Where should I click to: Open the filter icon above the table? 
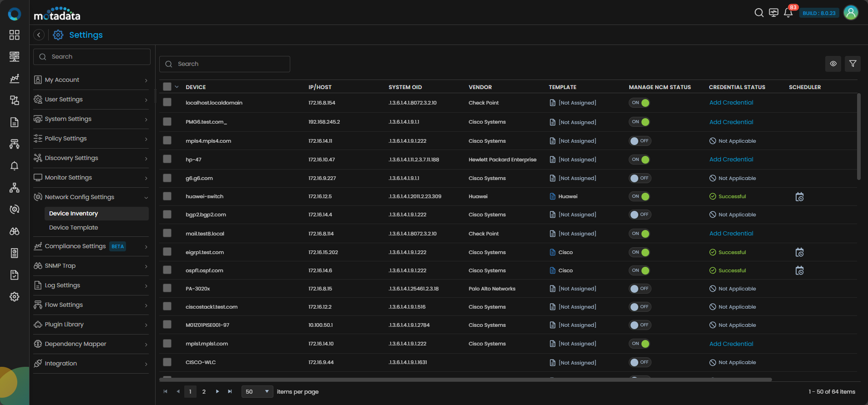(x=853, y=64)
